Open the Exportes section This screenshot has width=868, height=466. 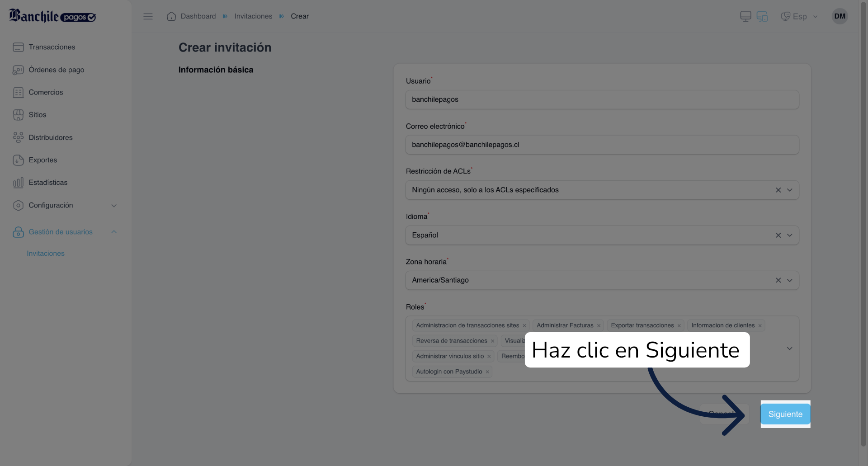(35, 160)
